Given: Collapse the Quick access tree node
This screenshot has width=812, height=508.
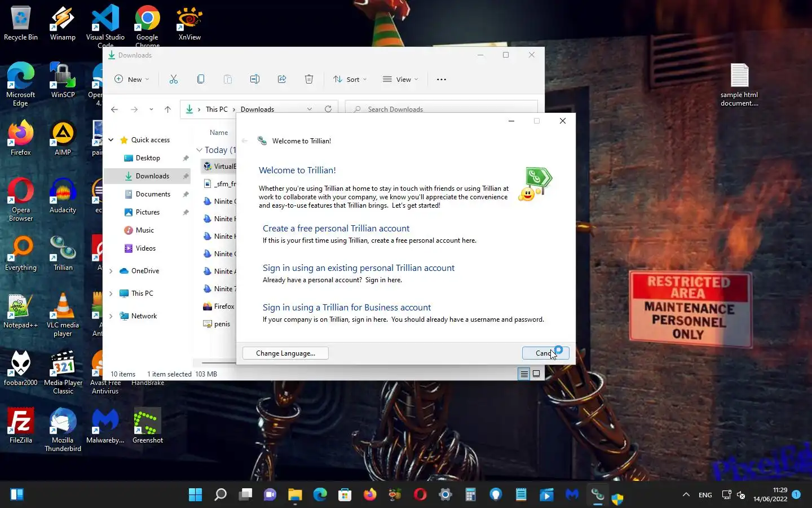Looking at the screenshot, I should pyautogui.click(x=111, y=140).
